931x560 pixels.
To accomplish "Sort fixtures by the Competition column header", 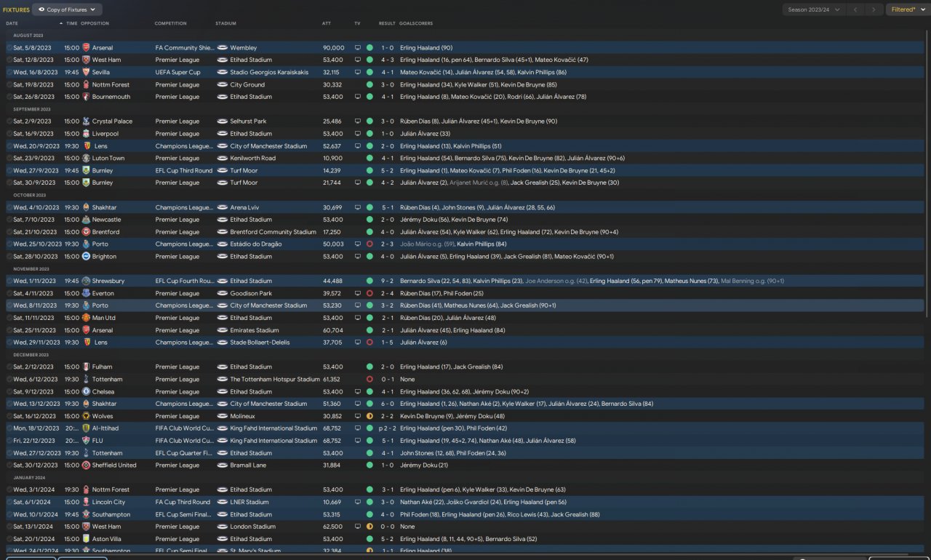I will click(x=171, y=23).
